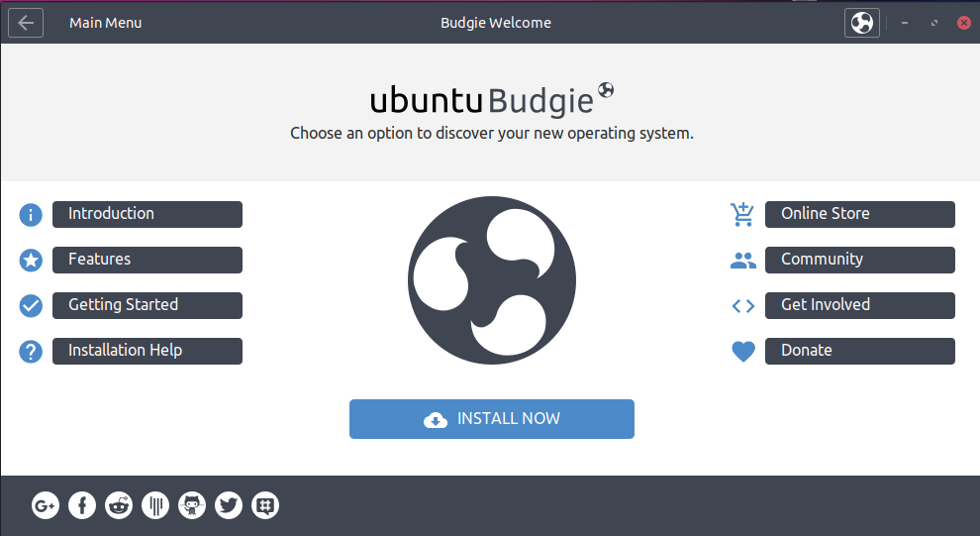
Task: Click the Community people icon
Action: click(x=742, y=261)
